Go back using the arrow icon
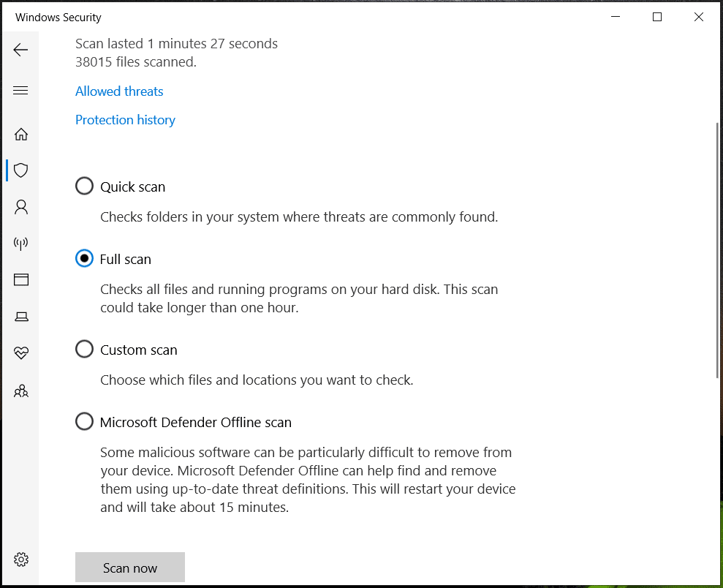Image resolution: width=723 pixels, height=588 pixels. pyautogui.click(x=20, y=49)
